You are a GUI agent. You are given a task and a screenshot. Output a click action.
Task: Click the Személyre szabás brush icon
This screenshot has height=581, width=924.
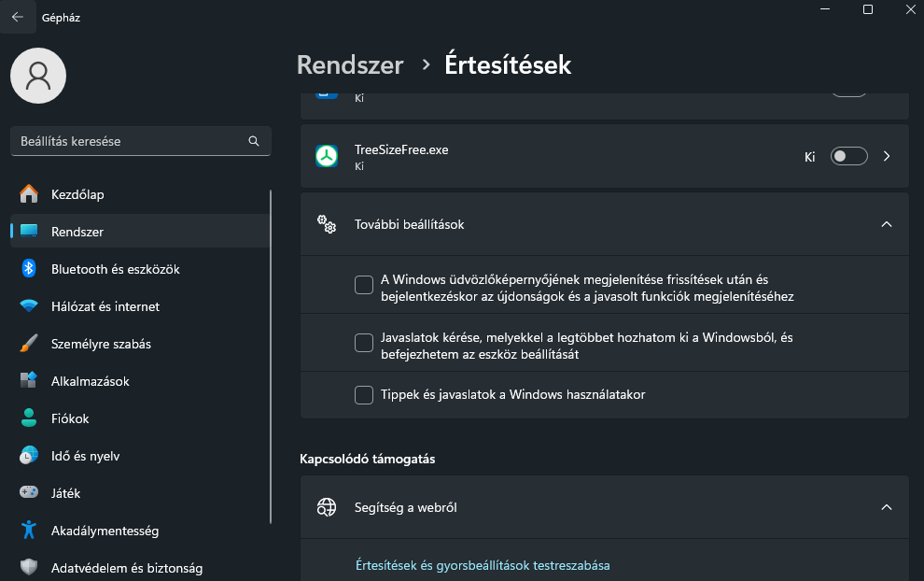[29, 344]
